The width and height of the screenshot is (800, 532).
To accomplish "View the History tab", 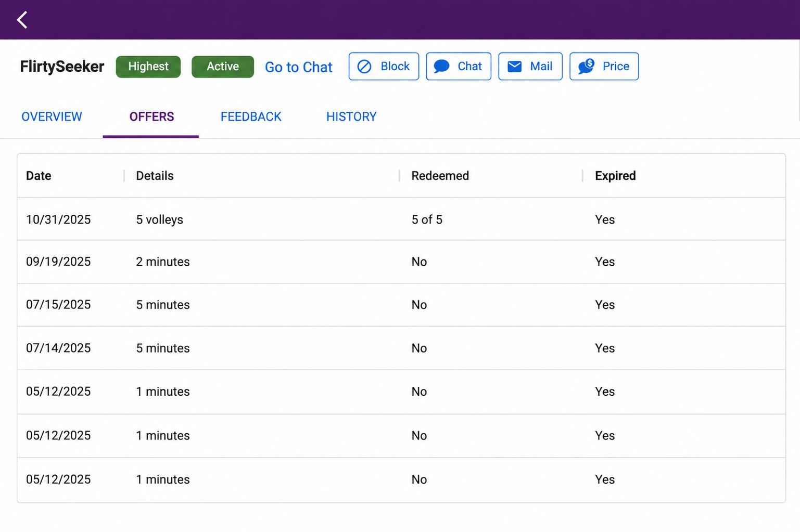I will tap(351, 116).
